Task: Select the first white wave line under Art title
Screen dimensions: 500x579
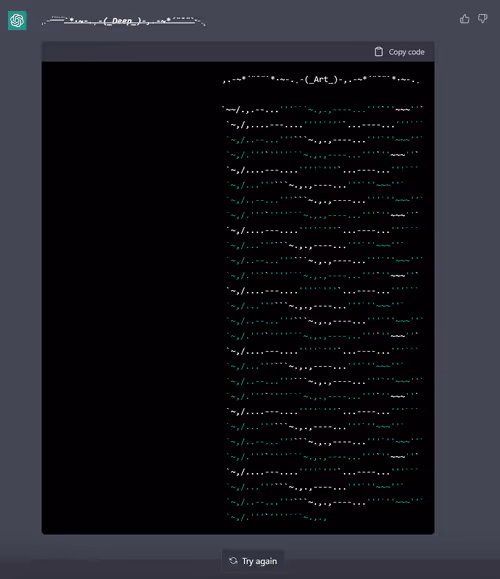Action: point(322,109)
